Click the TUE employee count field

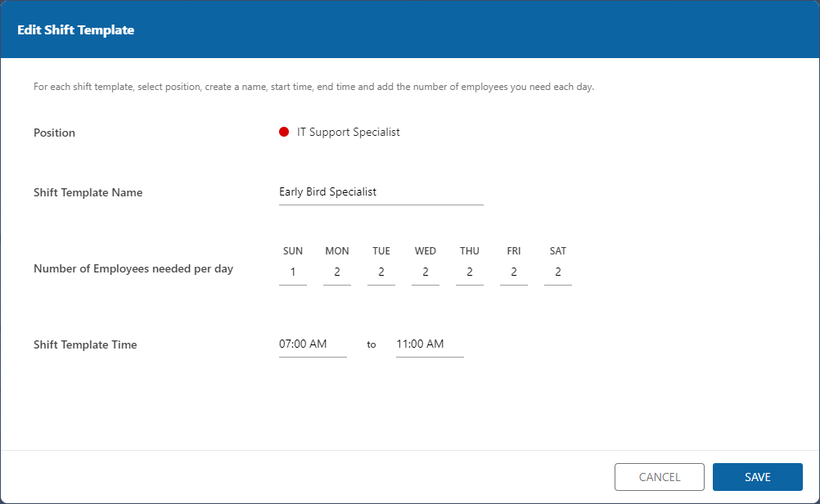(381, 272)
